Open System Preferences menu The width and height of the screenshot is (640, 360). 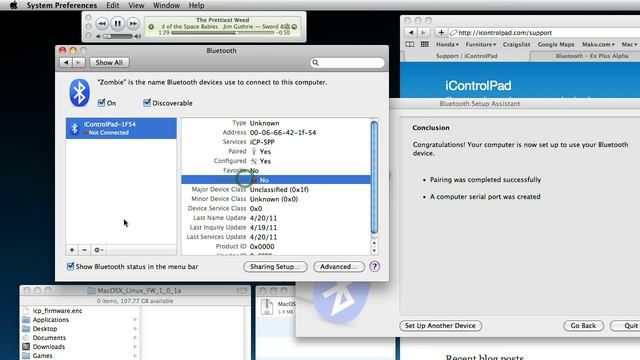[62, 5]
